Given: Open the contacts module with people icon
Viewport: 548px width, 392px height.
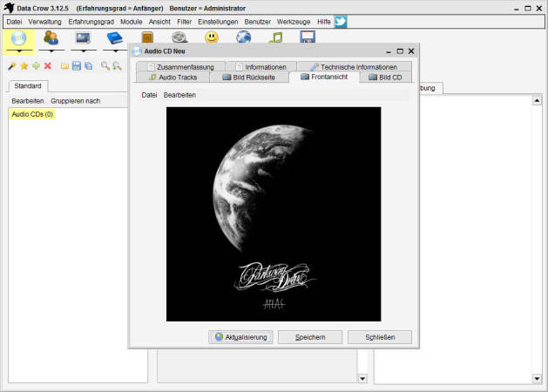Looking at the screenshot, I should tap(51, 38).
